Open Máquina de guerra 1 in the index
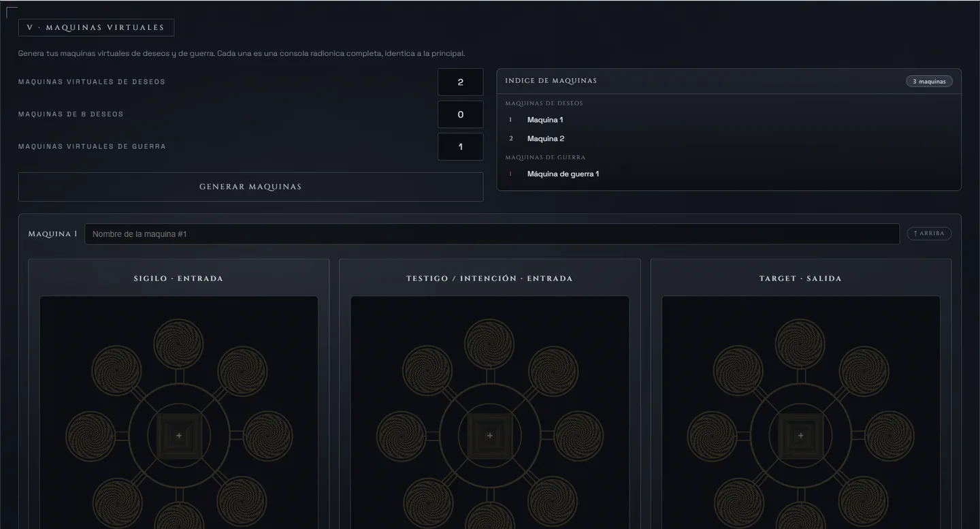Viewport: 980px width, 529px height. 563,174
